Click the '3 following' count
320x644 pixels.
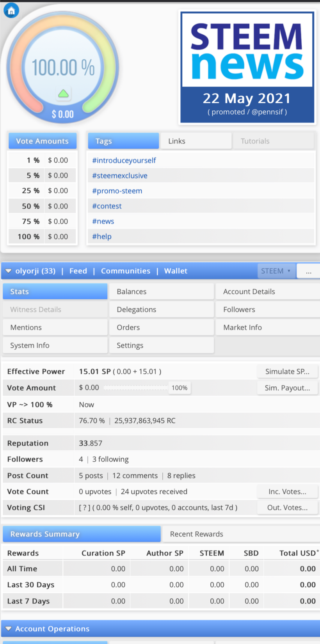pyautogui.click(x=110, y=459)
